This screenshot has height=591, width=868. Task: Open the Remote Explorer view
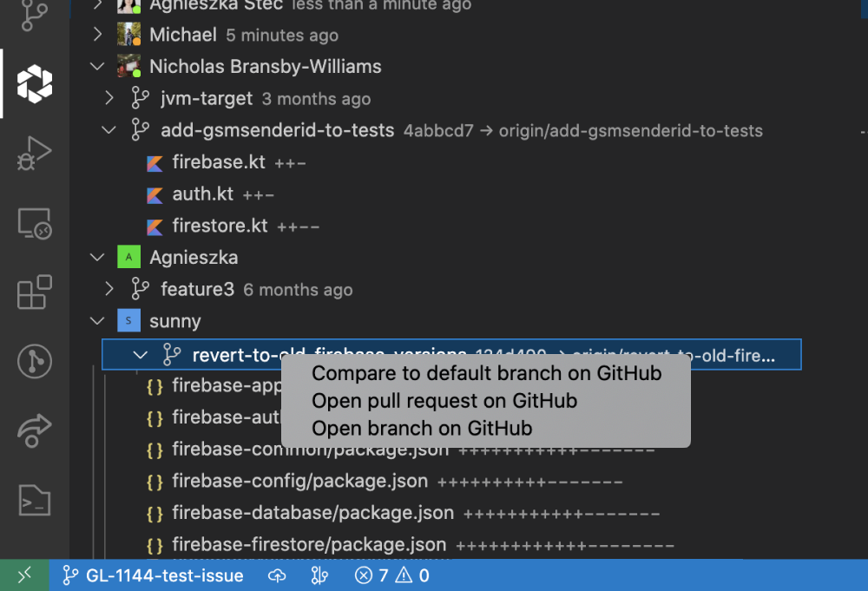pos(34,223)
